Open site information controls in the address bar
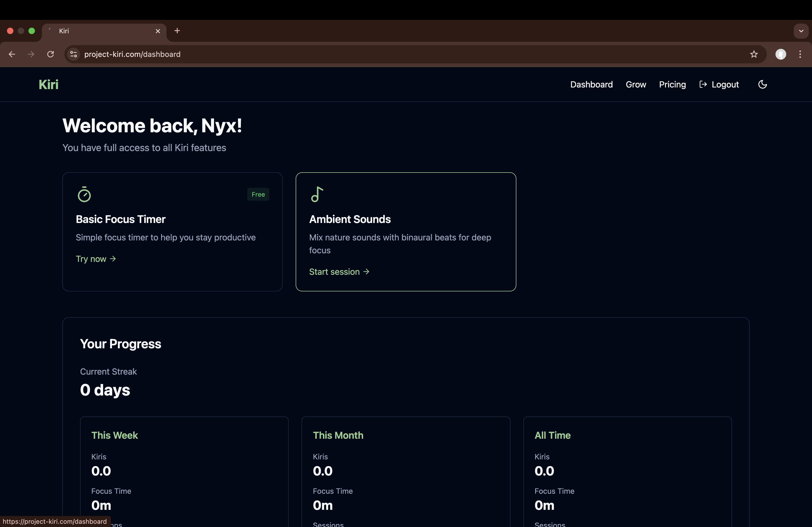 (x=73, y=54)
